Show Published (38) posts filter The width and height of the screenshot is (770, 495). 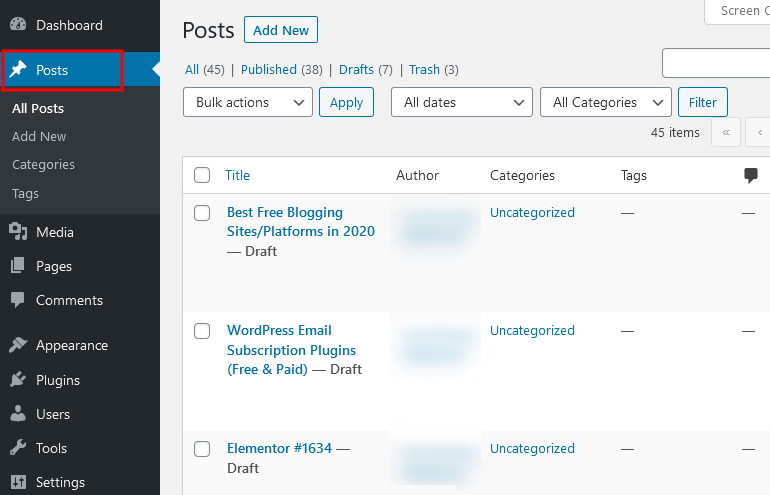pyautogui.click(x=281, y=70)
